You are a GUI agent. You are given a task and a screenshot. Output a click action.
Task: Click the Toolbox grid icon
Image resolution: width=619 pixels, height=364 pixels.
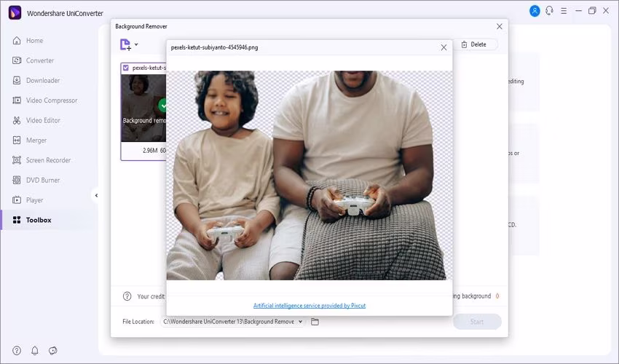pyautogui.click(x=17, y=220)
